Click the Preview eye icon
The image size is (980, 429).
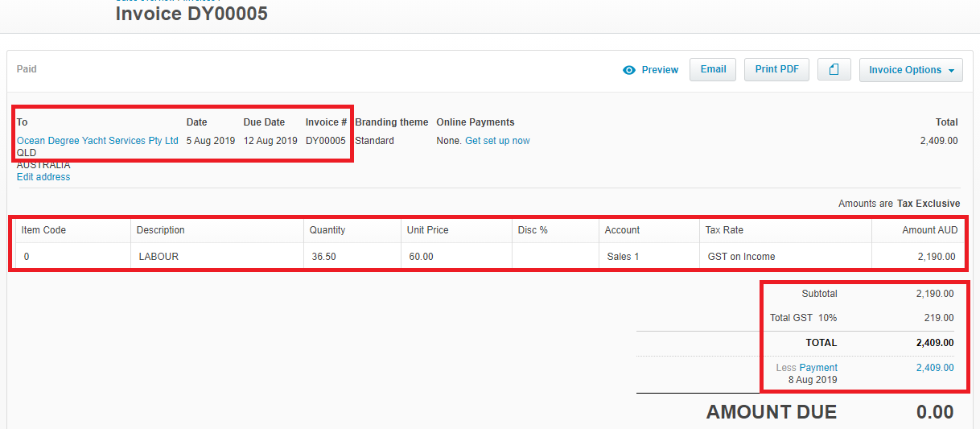tap(629, 70)
